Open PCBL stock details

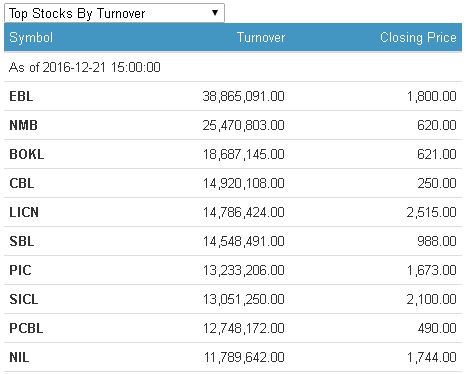pos(26,328)
